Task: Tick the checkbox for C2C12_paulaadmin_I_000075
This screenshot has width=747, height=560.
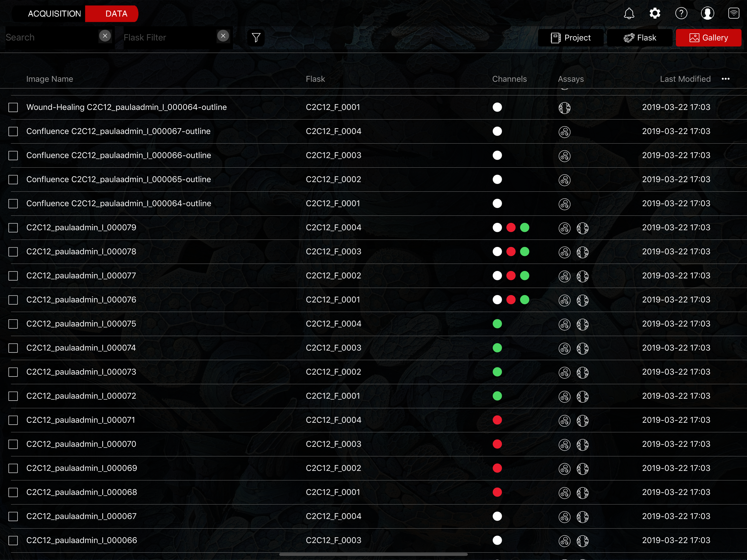Action: tap(13, 324)
